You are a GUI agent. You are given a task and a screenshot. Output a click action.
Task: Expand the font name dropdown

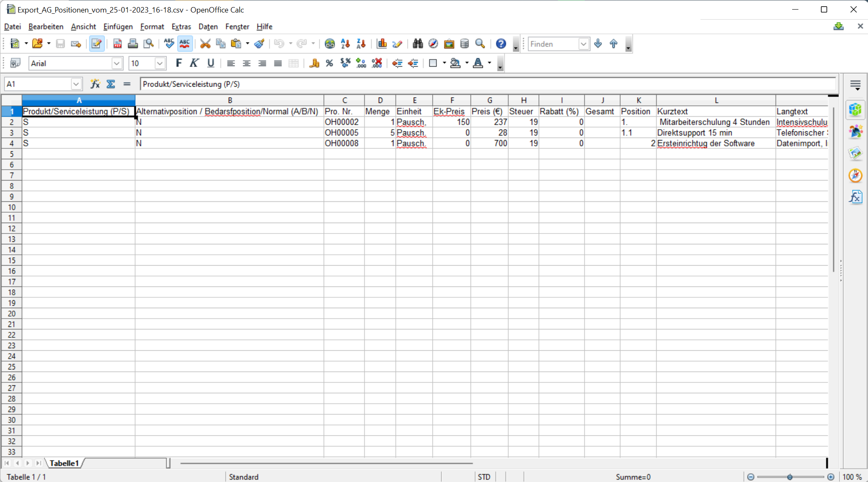[117, 63]
